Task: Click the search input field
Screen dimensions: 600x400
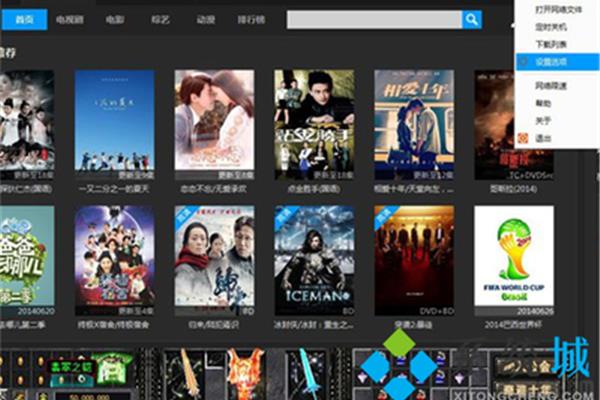Action: tap(374, 20)
